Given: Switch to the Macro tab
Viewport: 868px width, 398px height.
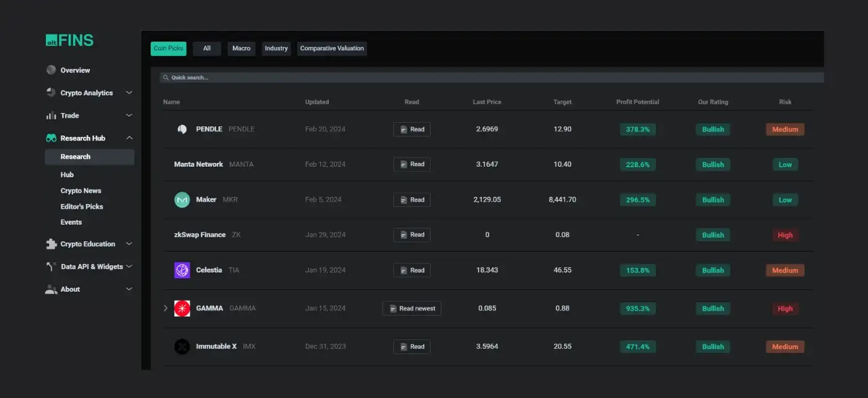Looking at the screenshot, I should tap(241, 48).
